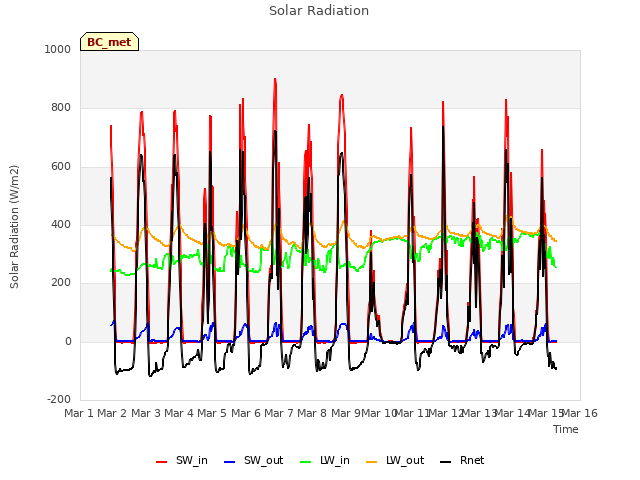Viewport: 640px width, 480px height.
Task: Click the red SW_in legend swatch
Action: point(162,462)
